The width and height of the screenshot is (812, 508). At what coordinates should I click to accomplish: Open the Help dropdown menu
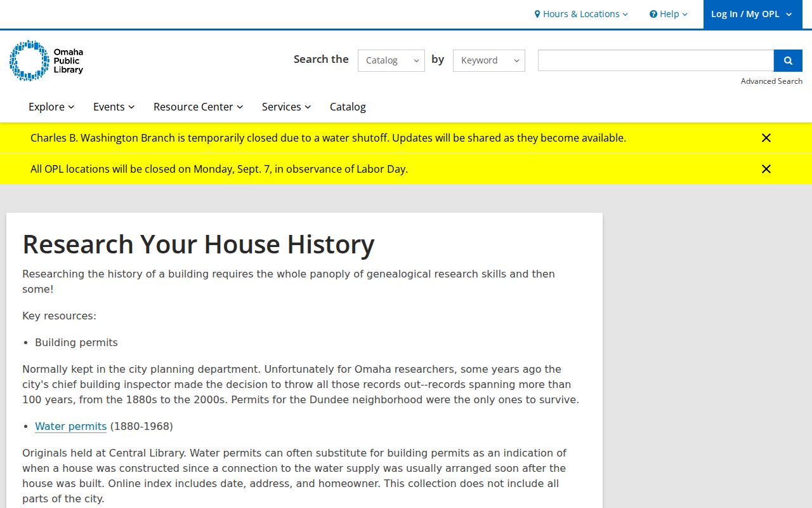(668, 14)
